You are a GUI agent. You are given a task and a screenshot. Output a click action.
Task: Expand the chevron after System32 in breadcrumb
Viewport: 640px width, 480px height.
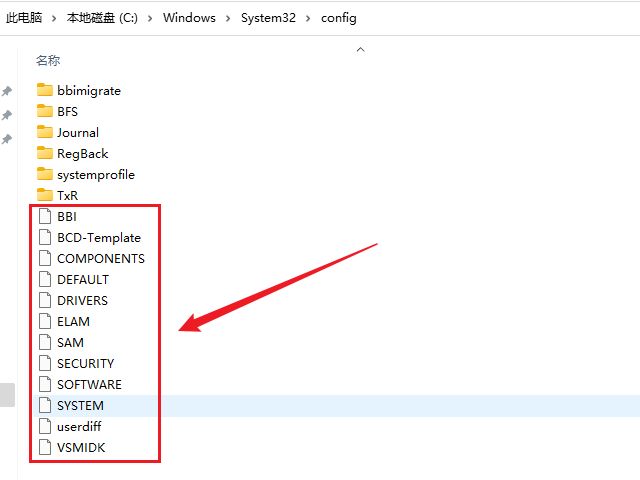pyautogui.click(x=308, y=18)
